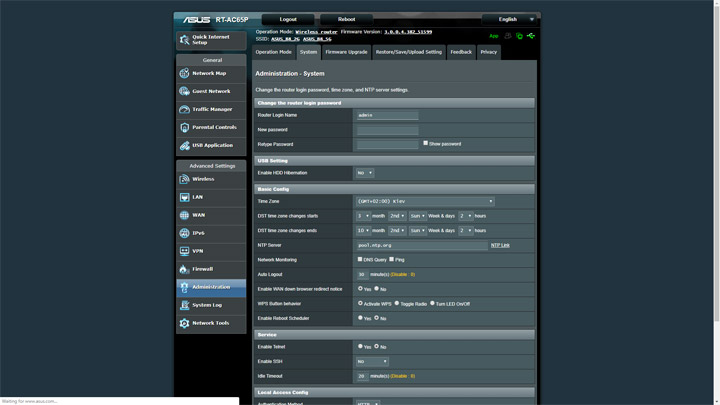This screenshot has height=405, width=720.
Task: Open Network Tools page
Action: pyautogui.click(x=211, y=323)
